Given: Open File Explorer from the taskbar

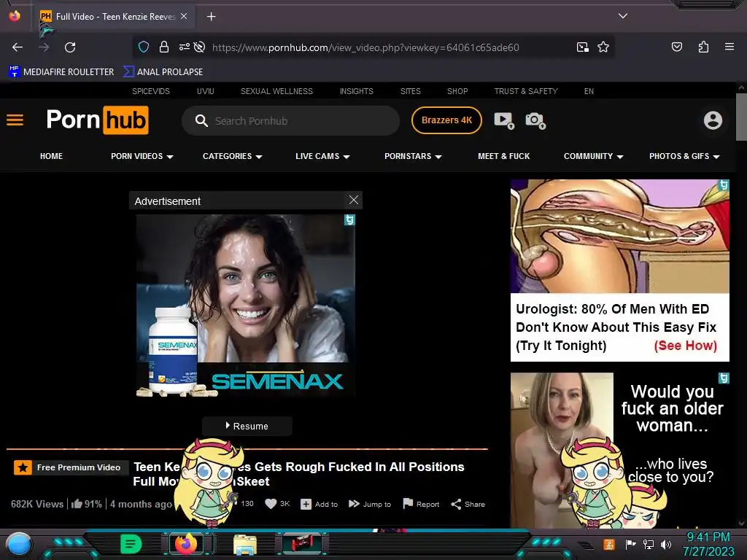Looking at the screenshot, I should point(245,544).
